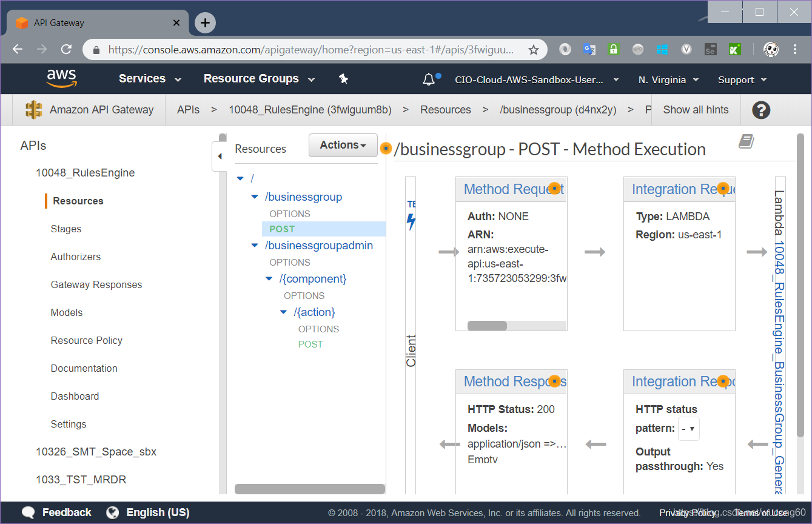The width and height of the screenshot is (812, 524).
Task: Open a new browser tab
Action: click(205, 23)
